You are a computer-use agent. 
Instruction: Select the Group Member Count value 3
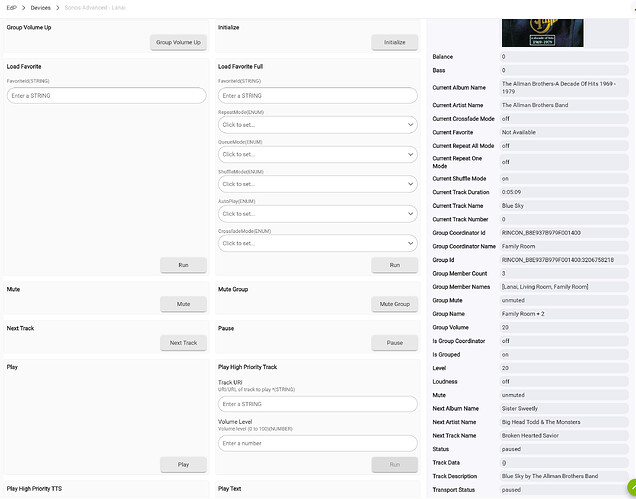564,273
